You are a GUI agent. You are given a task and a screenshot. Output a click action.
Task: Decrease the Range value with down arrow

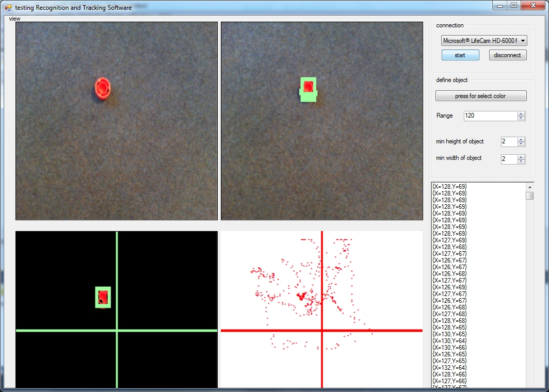(521, 118)
